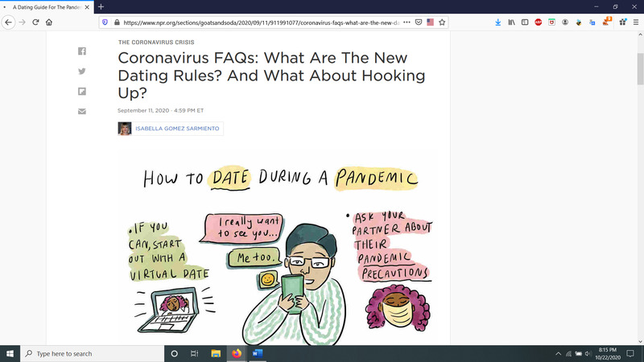Share the article on Facebook

[82, 51]
